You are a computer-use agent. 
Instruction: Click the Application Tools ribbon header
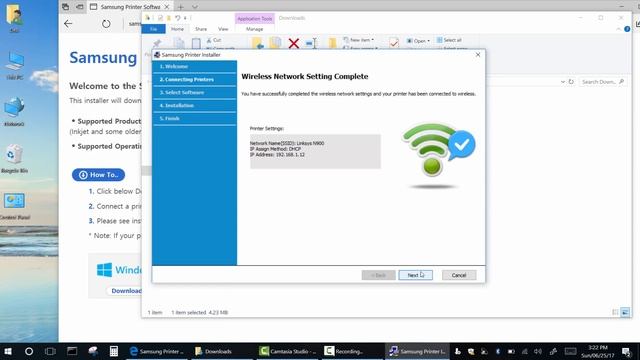coord(254,18)
